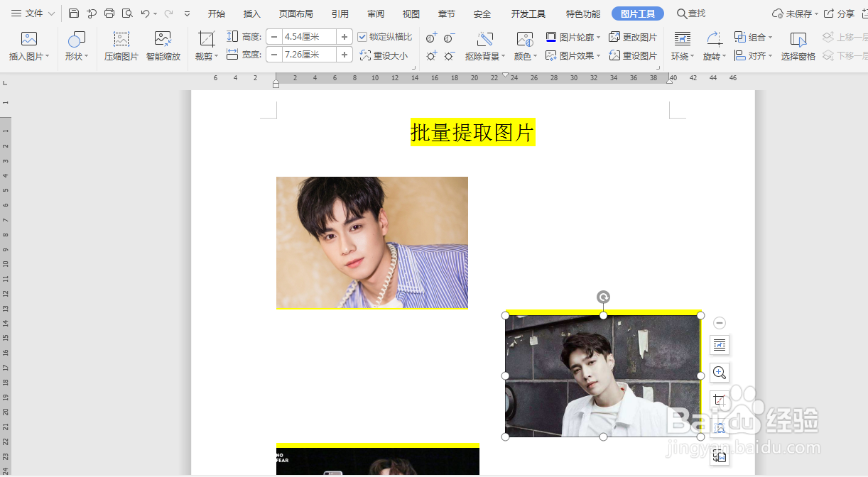Viewport: 868px width, 477px height.
Task: Open the 颜色 color dropdown
Action: (x=525, y=55)
